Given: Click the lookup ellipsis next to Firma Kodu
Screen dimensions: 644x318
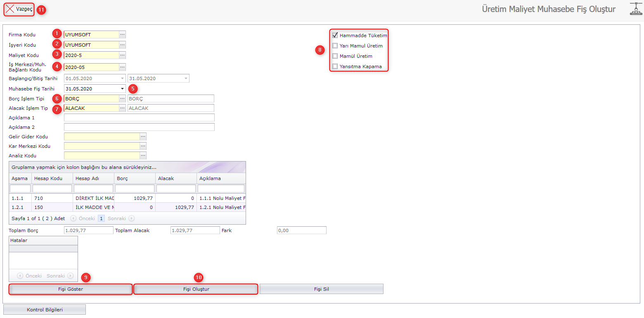Looking at the screenshot, I should (122, 35).
